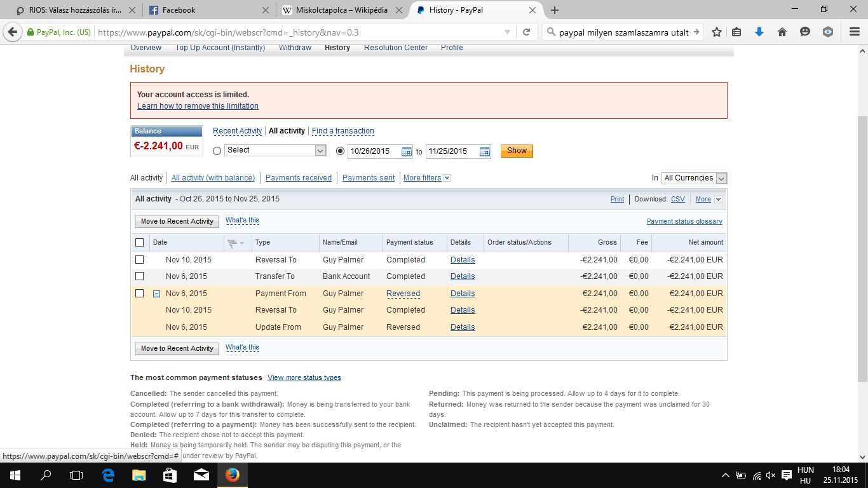Open the Profile menu item
868x488 pixels.
click(452, 48)
